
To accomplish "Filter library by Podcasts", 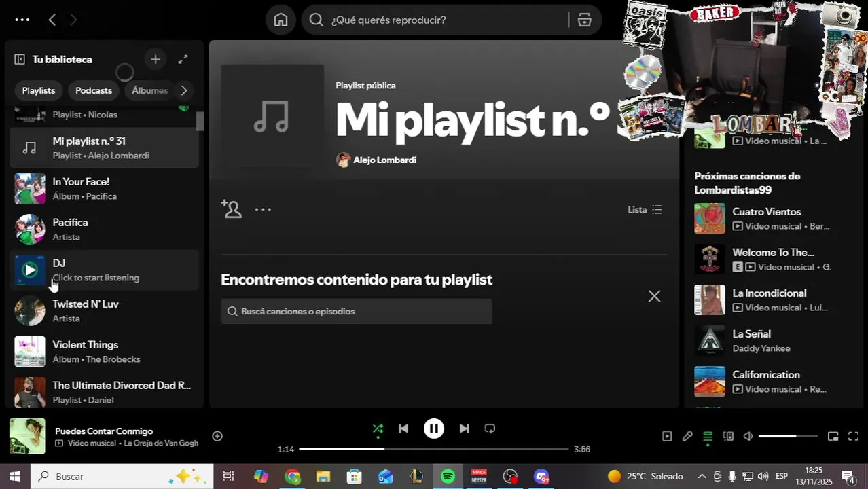I will pyautogui.click(x=94, y=90).
